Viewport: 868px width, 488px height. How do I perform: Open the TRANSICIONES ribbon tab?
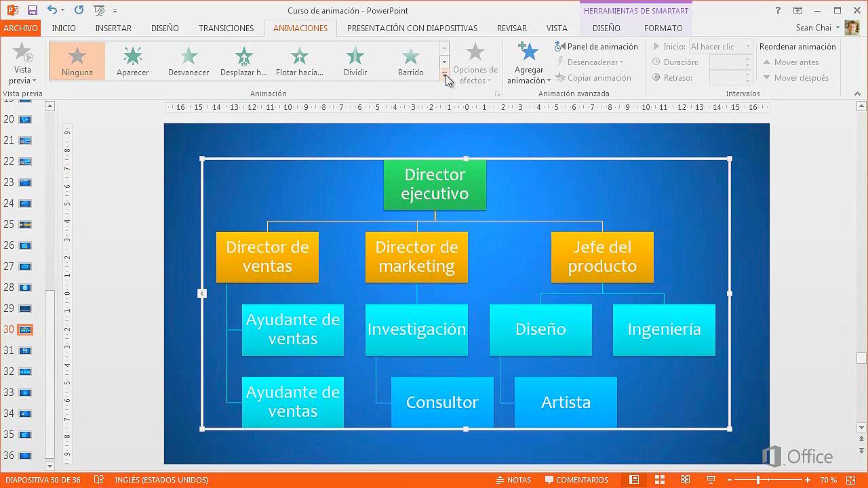[x=226, y=28]
